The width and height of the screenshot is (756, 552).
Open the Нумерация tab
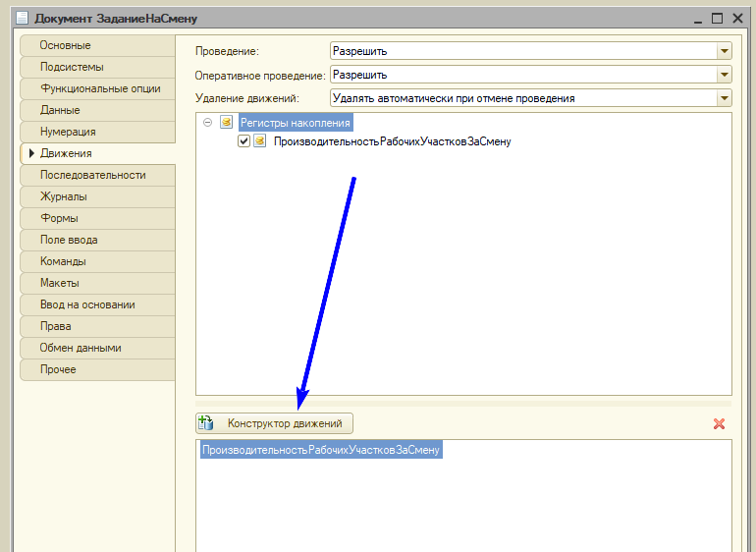68,132
